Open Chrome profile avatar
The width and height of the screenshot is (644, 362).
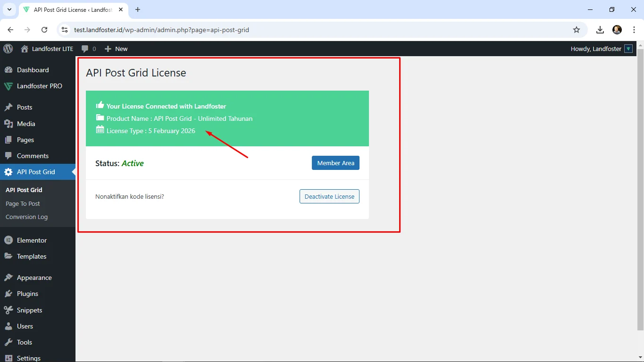[x=617, y=30]
